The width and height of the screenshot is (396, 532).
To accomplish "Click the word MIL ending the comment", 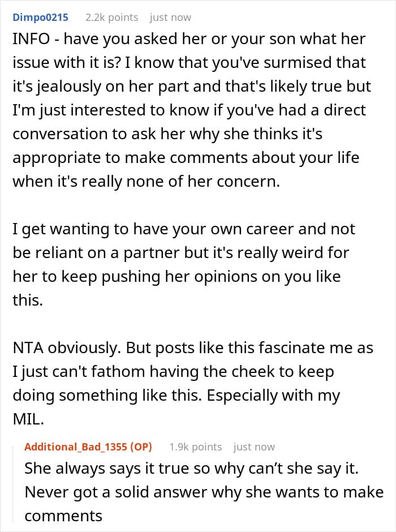I will (x=24, y=419).
